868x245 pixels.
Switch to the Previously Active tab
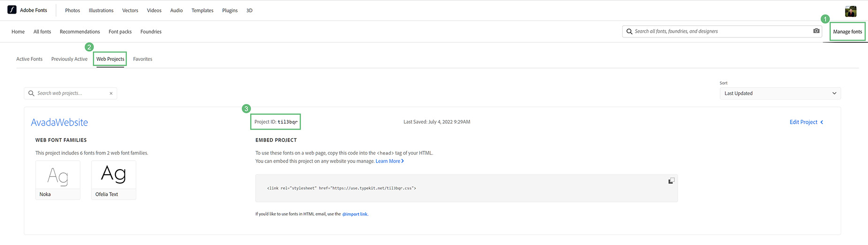[69, 59]
